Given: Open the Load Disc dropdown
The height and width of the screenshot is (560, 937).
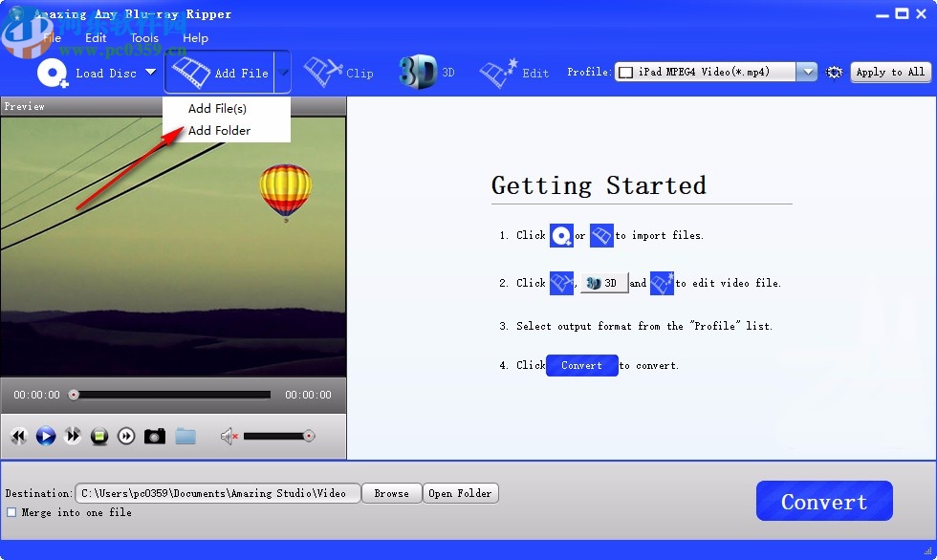Looking at the screenshot, I should click(x=151, y=73).
